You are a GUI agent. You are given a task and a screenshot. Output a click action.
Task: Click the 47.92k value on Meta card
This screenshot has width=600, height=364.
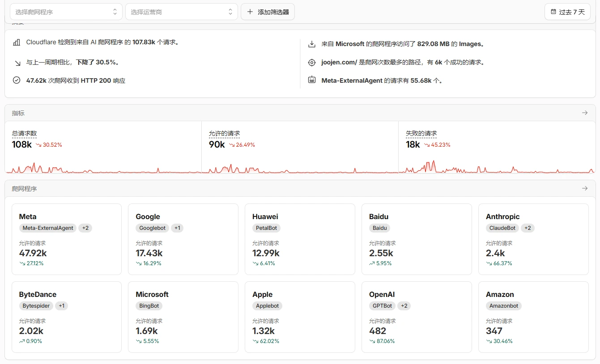[x=33, y=253]
